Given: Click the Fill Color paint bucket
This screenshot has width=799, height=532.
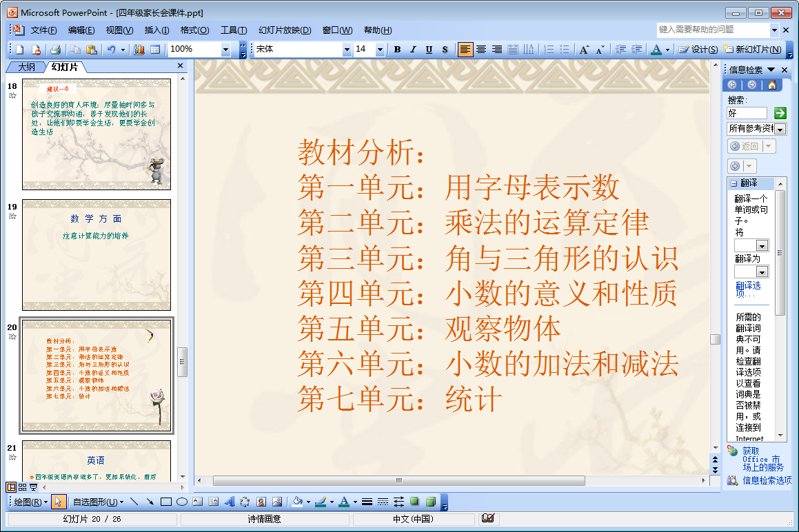Looking at the screenshot, I should [298, 502].
